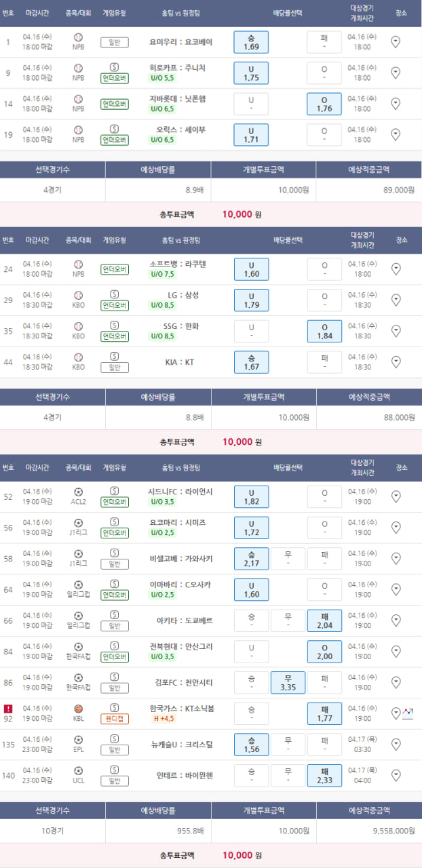Click the soccer ball icon above EPL
Screen dimensions: 422x868
pos(78,740)
